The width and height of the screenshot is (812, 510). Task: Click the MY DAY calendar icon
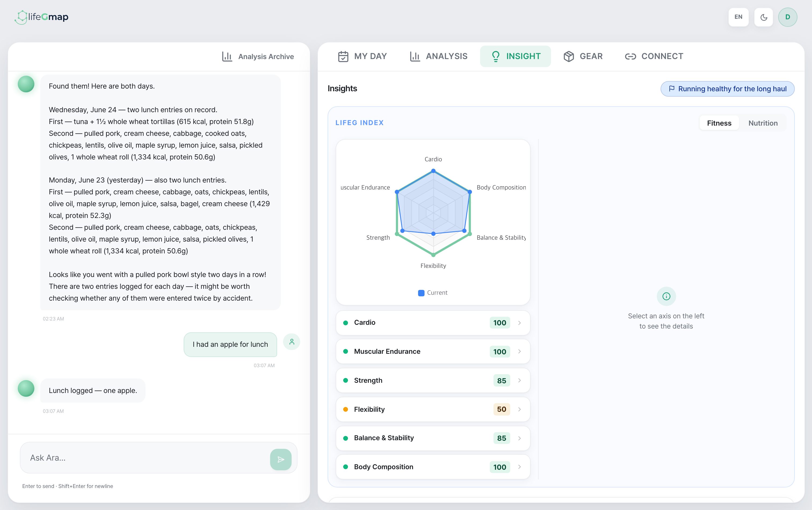[343, 56]
